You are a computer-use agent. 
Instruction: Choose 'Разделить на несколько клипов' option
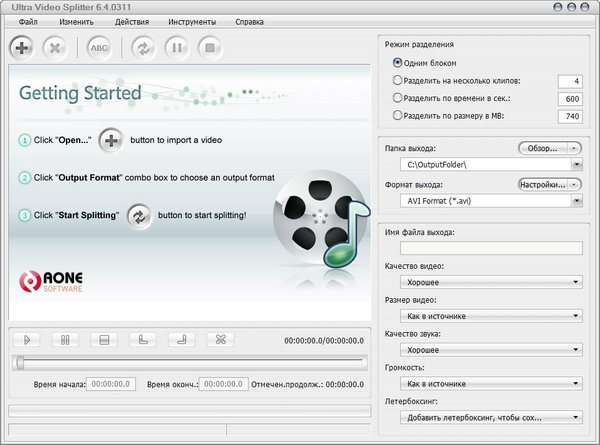coord(399,81)
